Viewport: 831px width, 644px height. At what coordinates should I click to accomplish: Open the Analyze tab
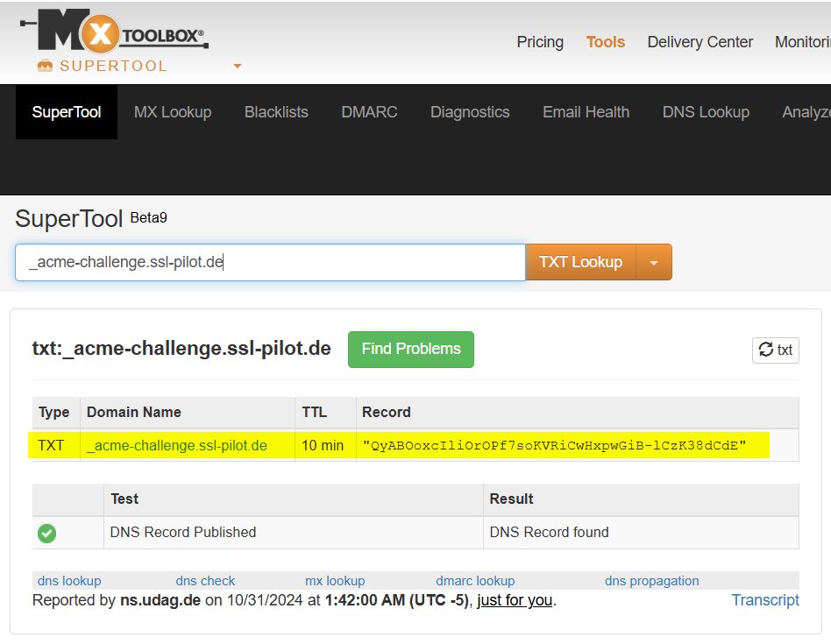pos(806,112)
